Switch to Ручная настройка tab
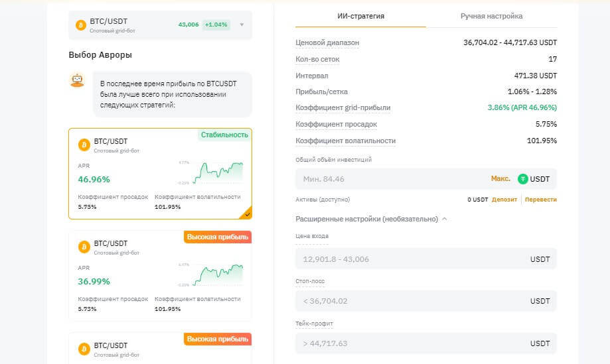The height and width of the screenshot is (364, 610). point(491,16)
